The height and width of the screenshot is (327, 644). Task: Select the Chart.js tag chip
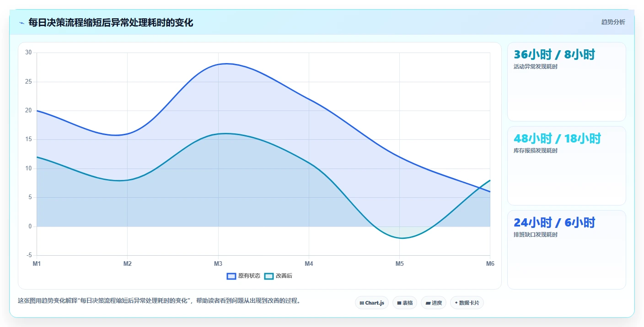point(372,303)
